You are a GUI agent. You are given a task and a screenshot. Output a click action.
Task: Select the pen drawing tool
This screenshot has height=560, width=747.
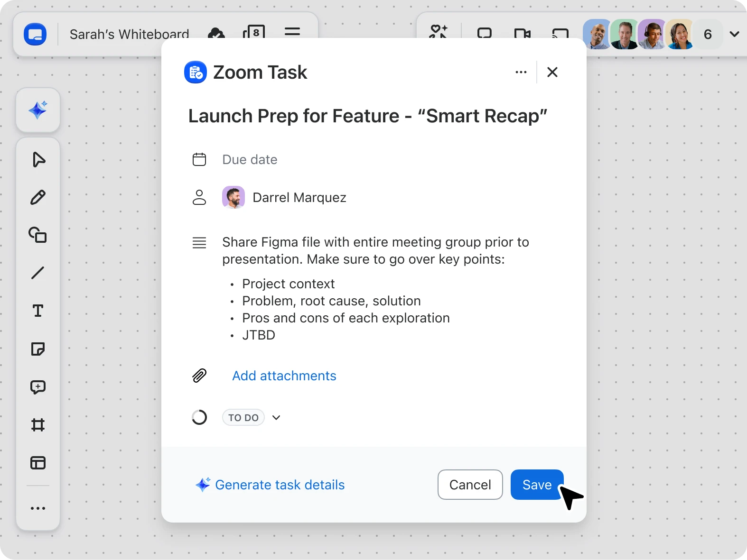point(38,197)
